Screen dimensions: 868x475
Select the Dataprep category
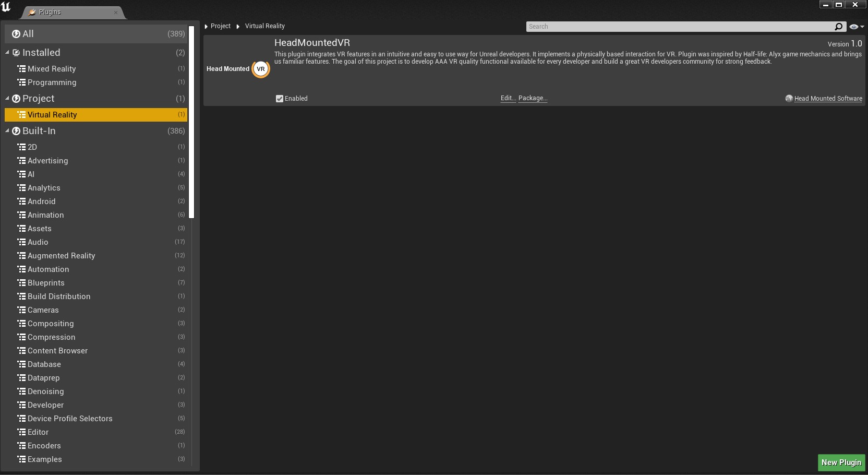click(96, 378)
